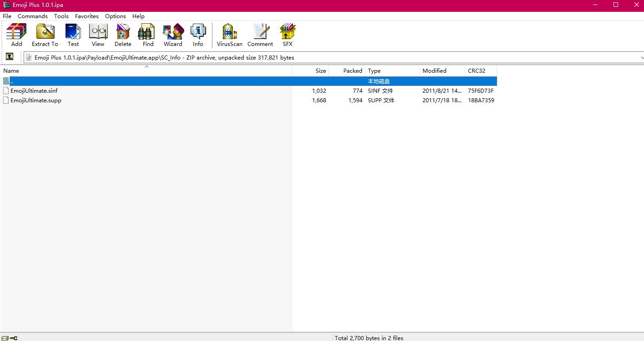Click the WinRAR title bar app icon
Viewport: 644px width, 341px height.
click(x=7, y=5)
